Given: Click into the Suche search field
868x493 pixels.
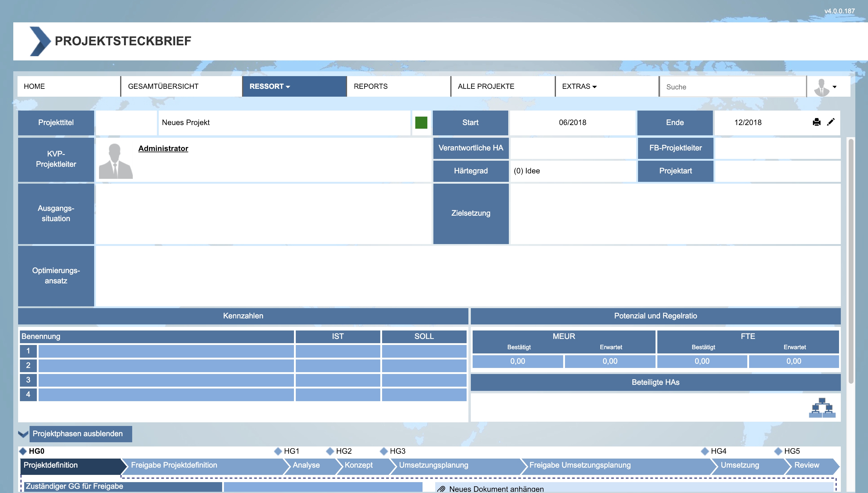Looking at the screenshot, I should click(x=733, y=87).
